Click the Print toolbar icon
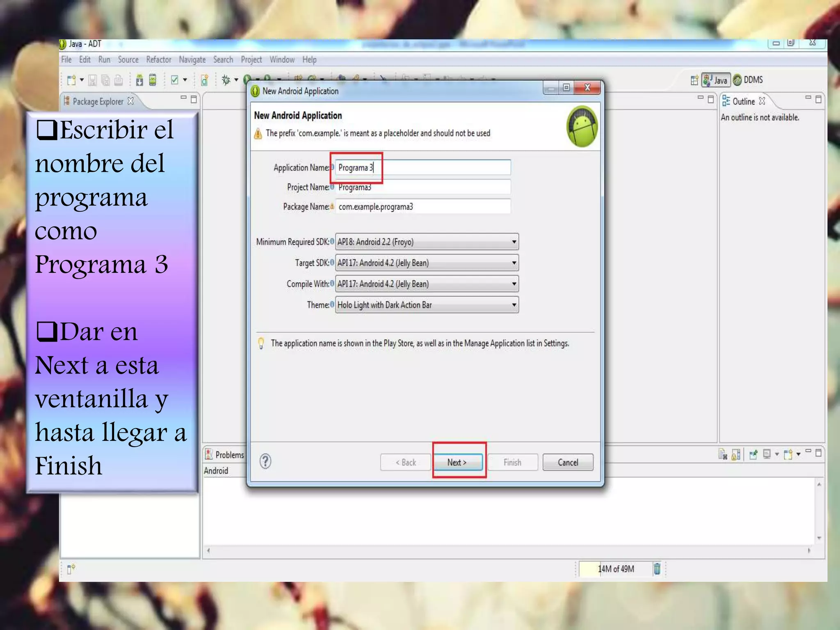840x630 pixels. (x=119, y=80)
